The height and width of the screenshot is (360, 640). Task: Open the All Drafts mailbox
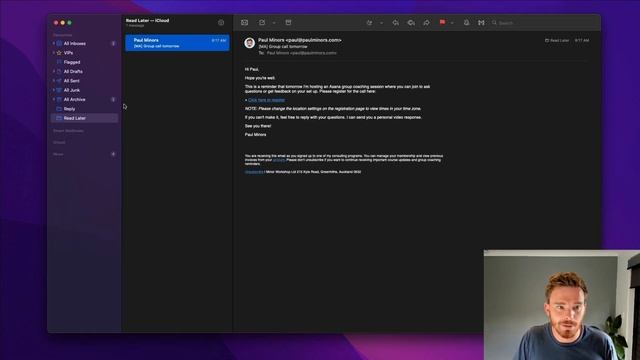pos(73,71)
